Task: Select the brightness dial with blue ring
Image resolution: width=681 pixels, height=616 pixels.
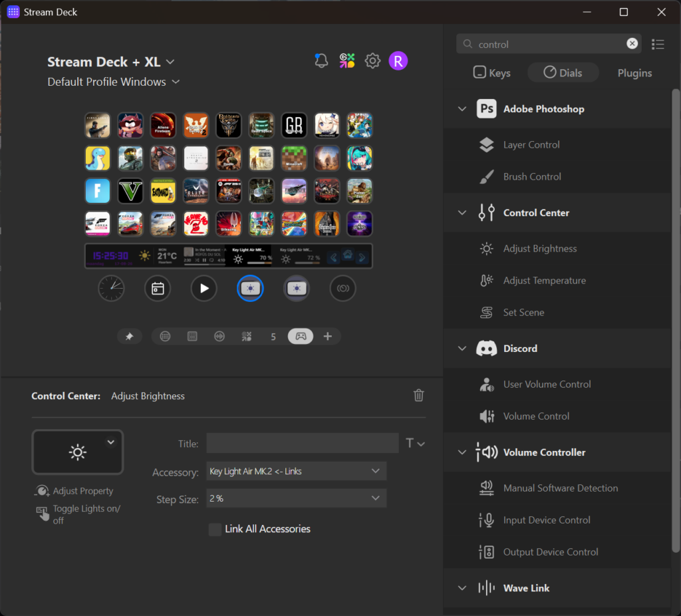Action: tap(250, 289)
